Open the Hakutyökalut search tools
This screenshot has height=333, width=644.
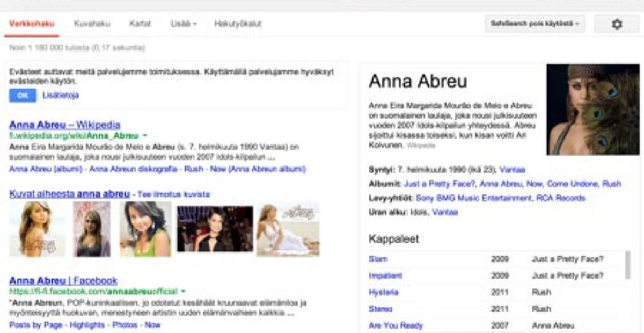[238, 24]
